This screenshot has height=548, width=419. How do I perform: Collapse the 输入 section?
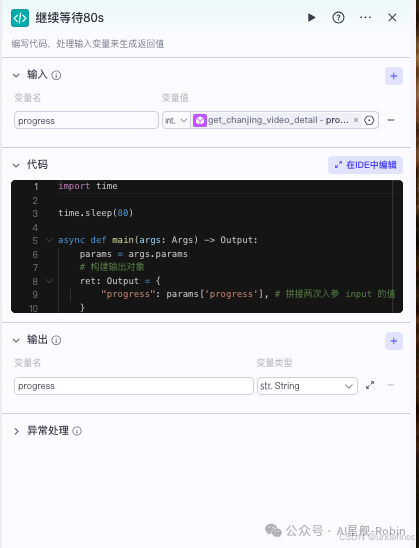point(16,75)
